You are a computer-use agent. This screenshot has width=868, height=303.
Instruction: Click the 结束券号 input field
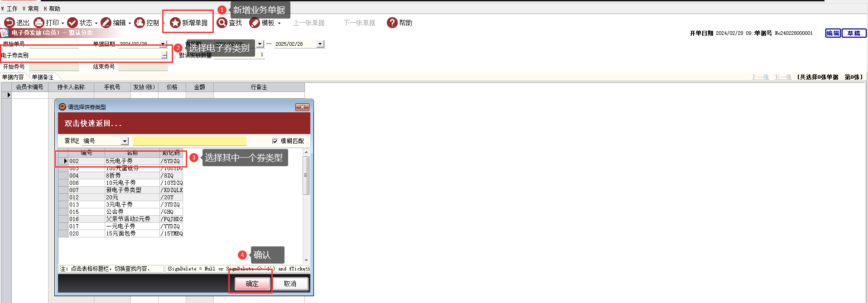tap(143, 67)
